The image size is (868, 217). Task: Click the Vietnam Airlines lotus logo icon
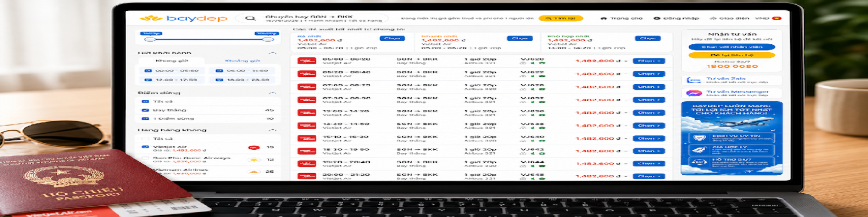[253, 172]
